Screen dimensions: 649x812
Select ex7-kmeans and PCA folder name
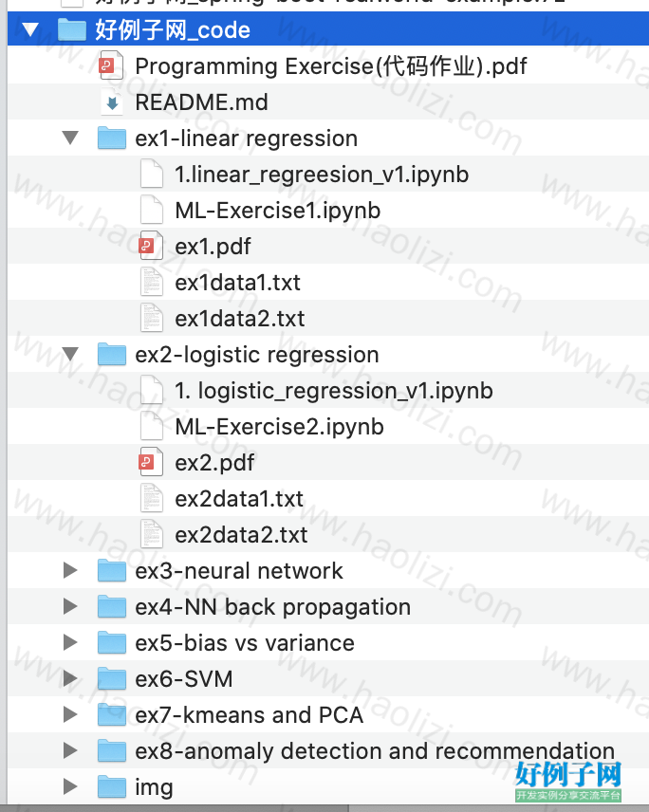250,715
